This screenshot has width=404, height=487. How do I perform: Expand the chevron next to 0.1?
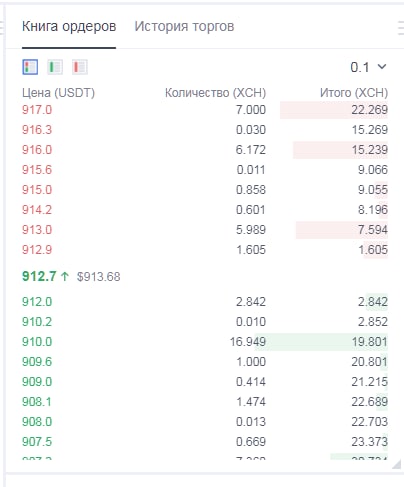coord(382,67)
